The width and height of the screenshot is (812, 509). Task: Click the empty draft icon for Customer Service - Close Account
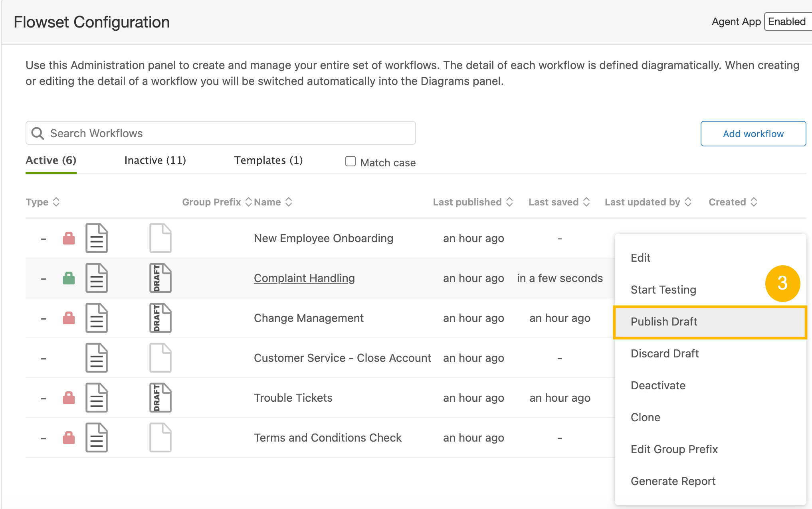point(160,358)
